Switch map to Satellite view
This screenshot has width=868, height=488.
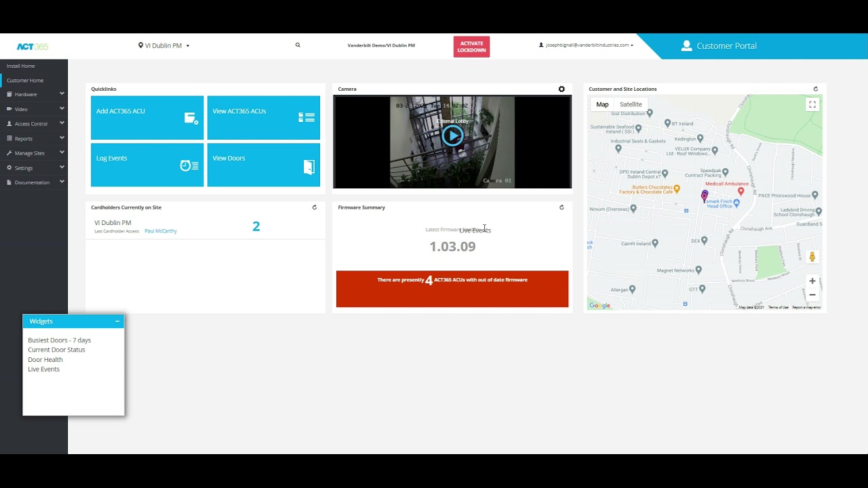[x=631, y=104]
